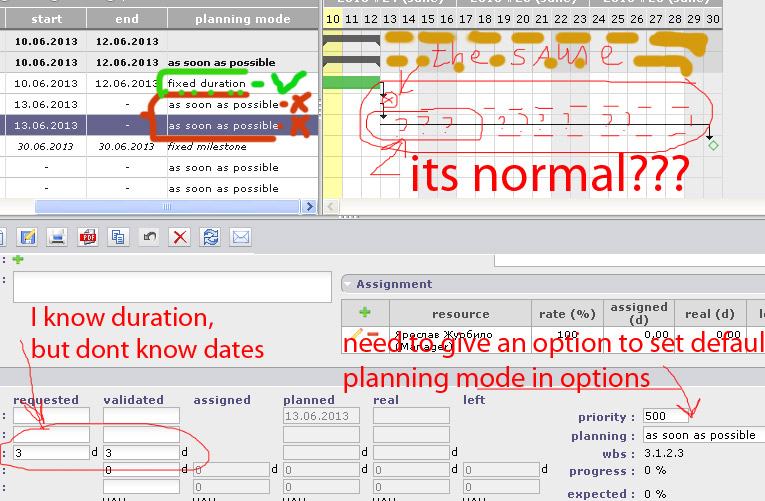Click the Gantt scrollbar left arrow
765x501 pixels.
pyautogui.click(x=331, y=206)
